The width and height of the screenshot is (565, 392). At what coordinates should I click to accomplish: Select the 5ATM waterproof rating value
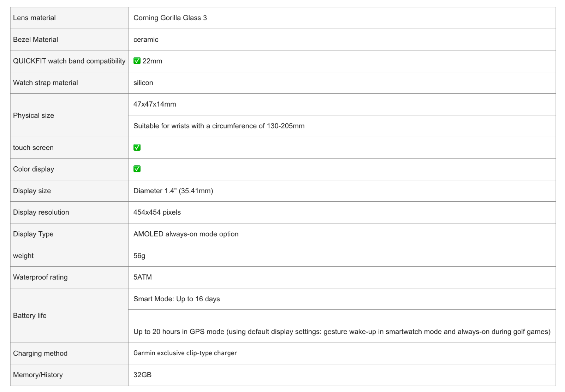143,277
